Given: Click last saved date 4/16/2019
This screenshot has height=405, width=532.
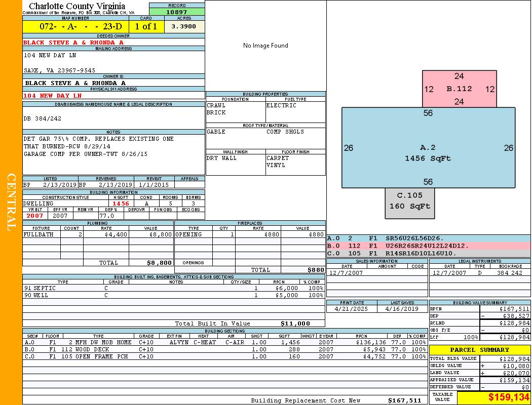Looking at the screenshot, I should click(x=402, y=309).
